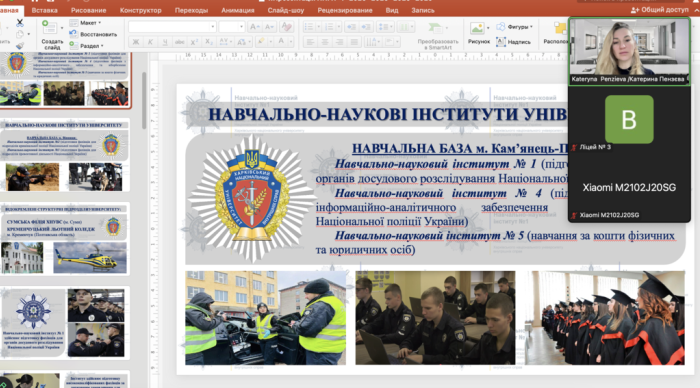This screenshot has width=700, height=388.
Task: Click the Clear formatting eraser icon
Action: click(286, 27)
